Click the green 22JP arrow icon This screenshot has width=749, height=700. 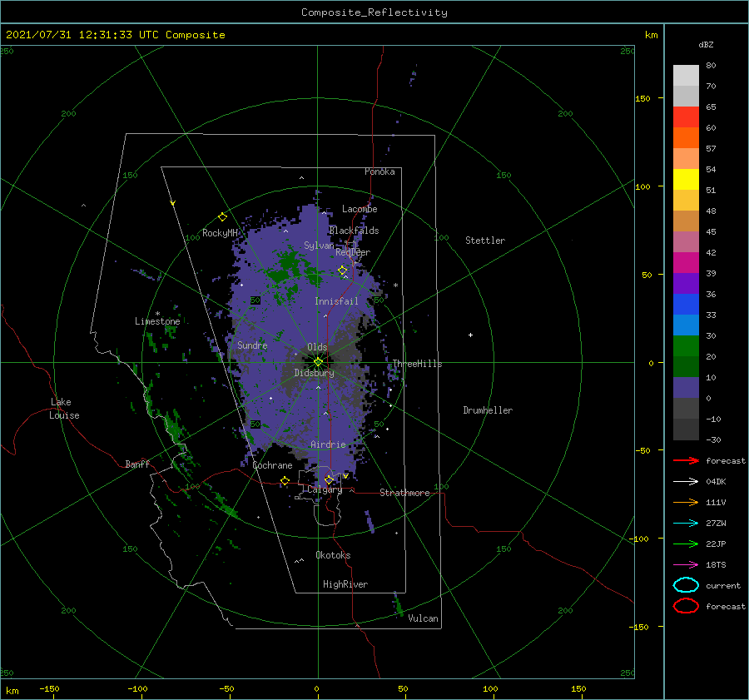pyautogui.click(x=686, y=544)
